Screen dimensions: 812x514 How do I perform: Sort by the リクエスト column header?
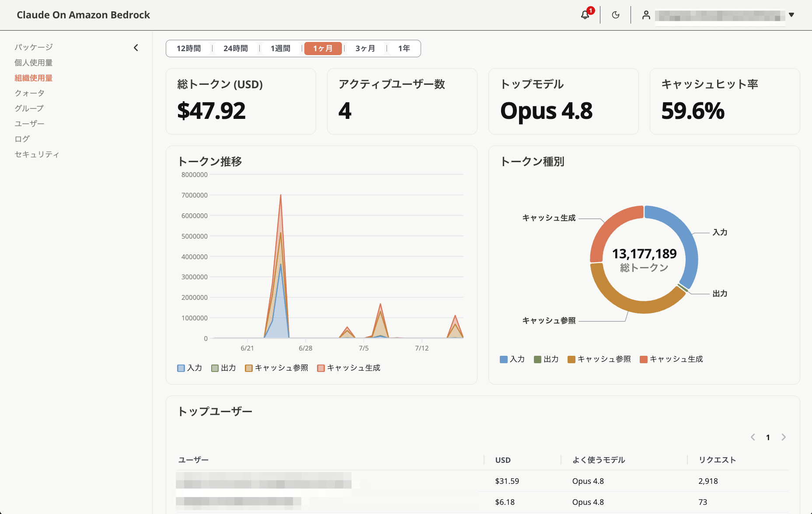(717, 460)
